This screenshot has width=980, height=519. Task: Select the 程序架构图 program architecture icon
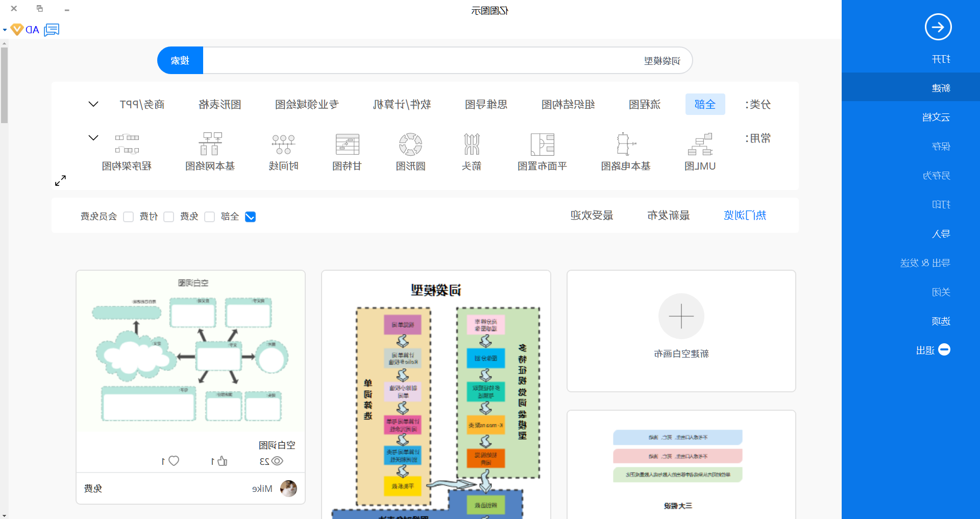tap(127, 144)
